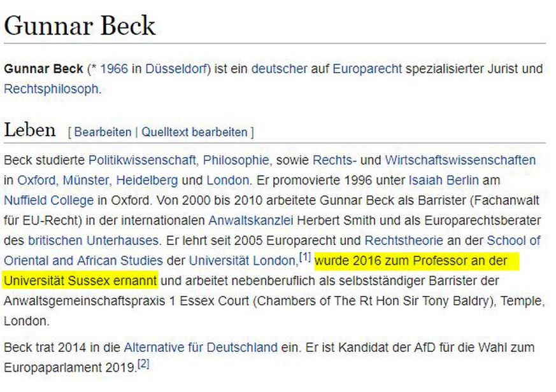Follow the Rechtsphilosoph link
556x392 pixels.
(51, 88)
